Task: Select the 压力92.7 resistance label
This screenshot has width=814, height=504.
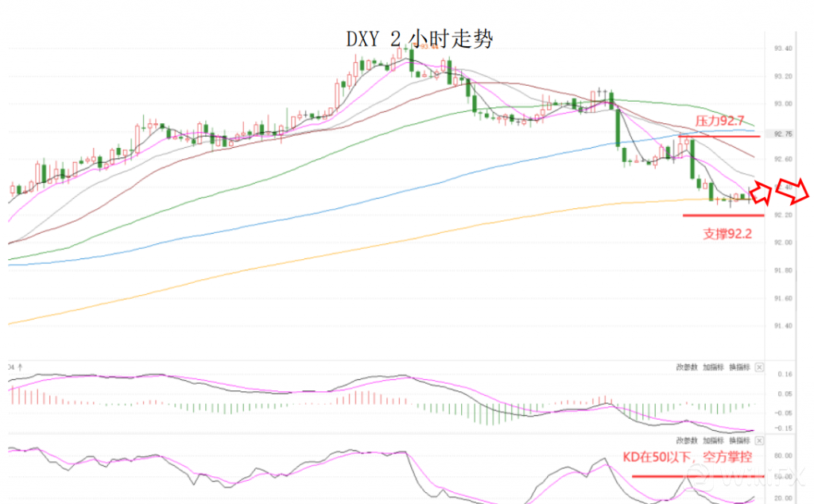Action: coord(719,122)
